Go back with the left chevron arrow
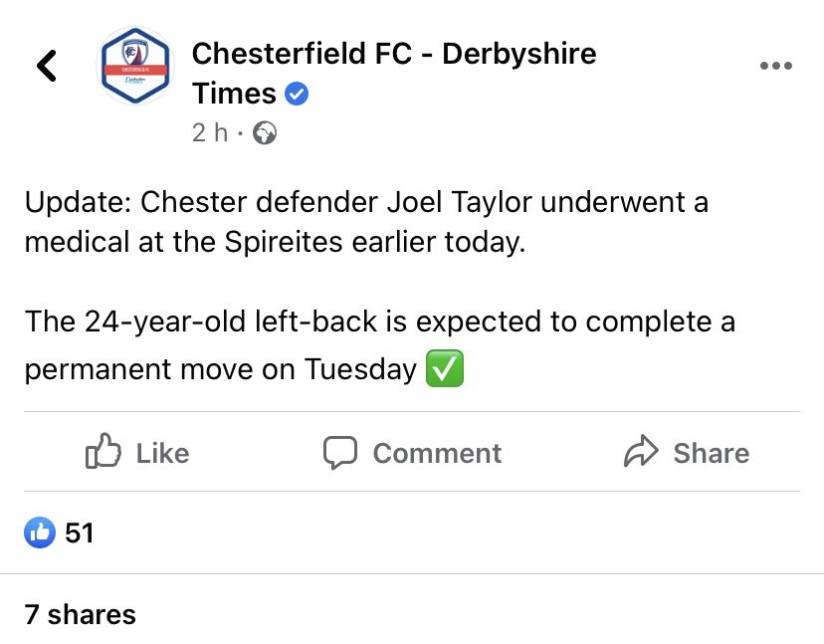Viewport: 824px width, 644px height. click(x=46, y=66)
